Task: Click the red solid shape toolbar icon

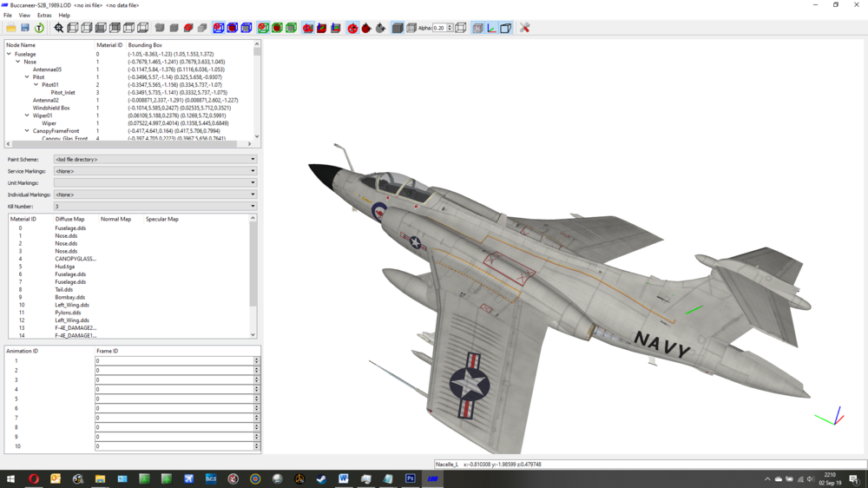Action: click(188, 28)
